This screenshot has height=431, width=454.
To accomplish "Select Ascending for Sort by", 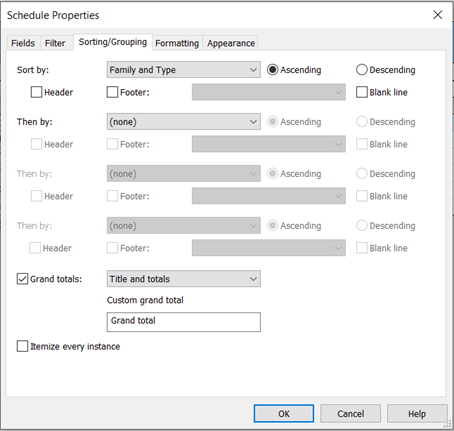I will (x=273, y=70).
